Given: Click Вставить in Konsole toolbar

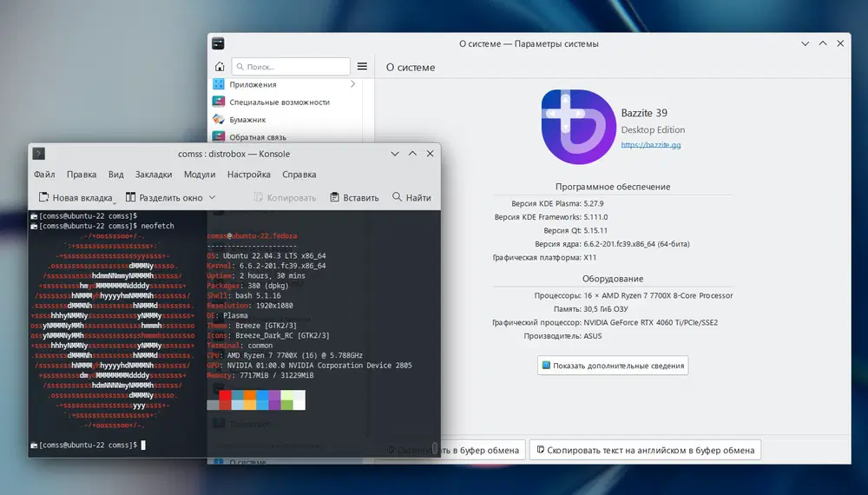Looking at the screenshot, I should click(354, 198).
